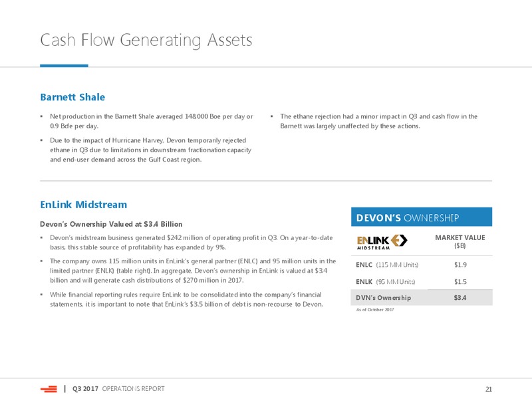Click the Q3 2017 Operations Report footer text
The height and width of the screenshot is (399, 532).
point(118,389)
